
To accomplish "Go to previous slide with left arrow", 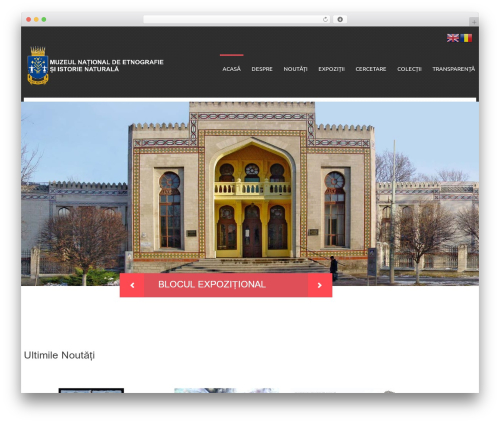I will coord(132,285).
